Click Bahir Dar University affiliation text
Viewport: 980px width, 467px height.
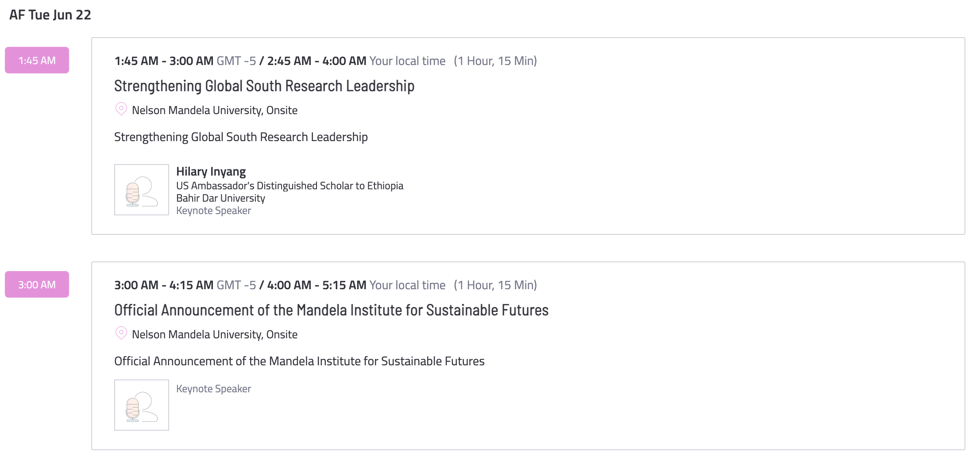pyautogui.click(x=220, y=198)
